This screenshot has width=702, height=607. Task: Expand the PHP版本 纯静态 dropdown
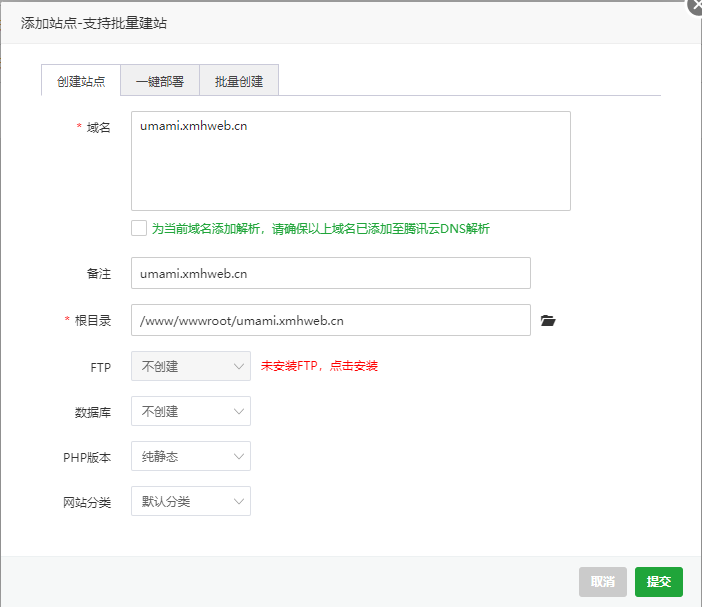191,456
